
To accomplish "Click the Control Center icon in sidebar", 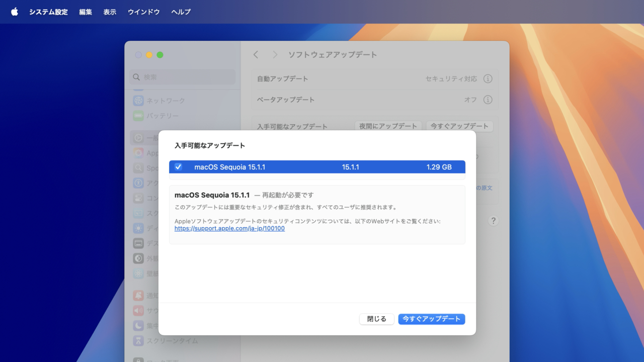I will click(x=138, y=198).
